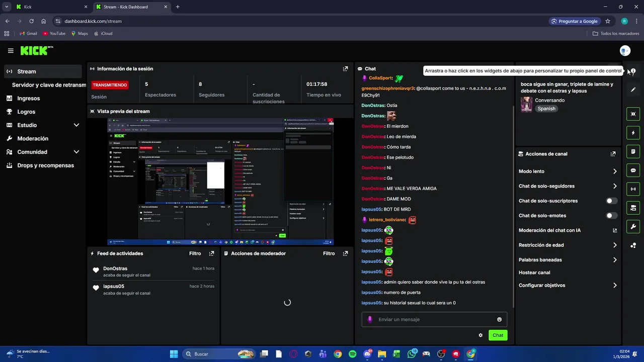Pop out the Información de la sesión widget
644x362 pixels.
point(345,69)
